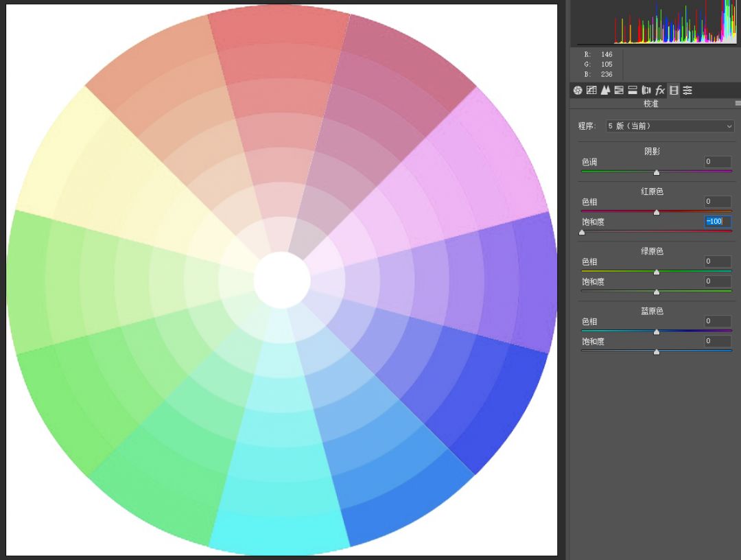Click the 红原色 饱和度 value field showing -100
The height and width of the screenshot is (560, 741).
(718, 221)
